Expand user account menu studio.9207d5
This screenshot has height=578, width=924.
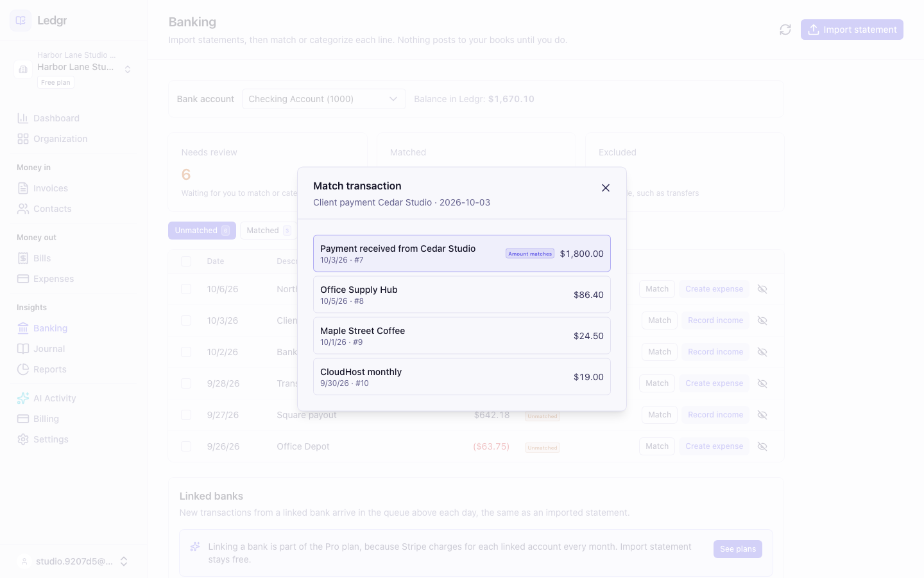coord(73,561)
